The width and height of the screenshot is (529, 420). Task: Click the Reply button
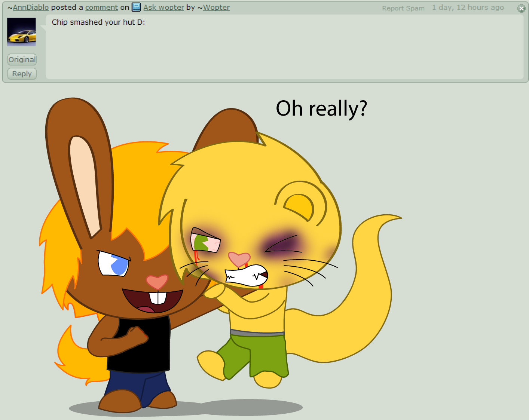22,74
